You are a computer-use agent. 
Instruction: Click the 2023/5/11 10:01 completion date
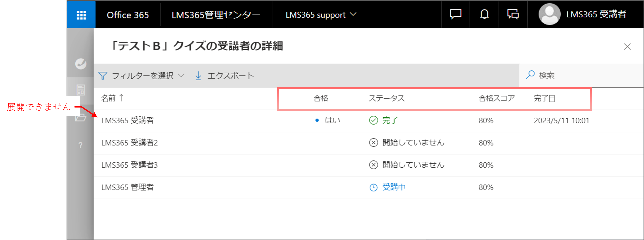pyautogui.click(x=562, y=120)
